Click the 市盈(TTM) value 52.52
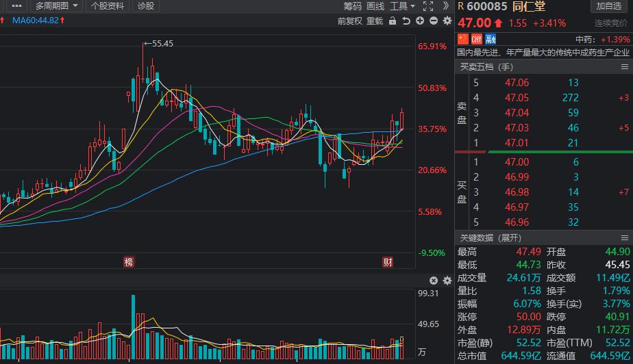 click(x=618, y=343)
